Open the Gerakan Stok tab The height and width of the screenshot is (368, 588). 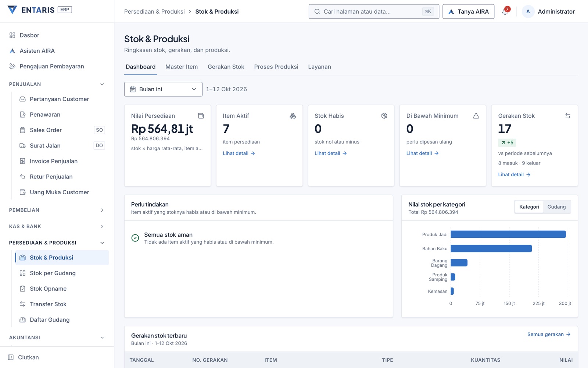click(x=226, y=67)
